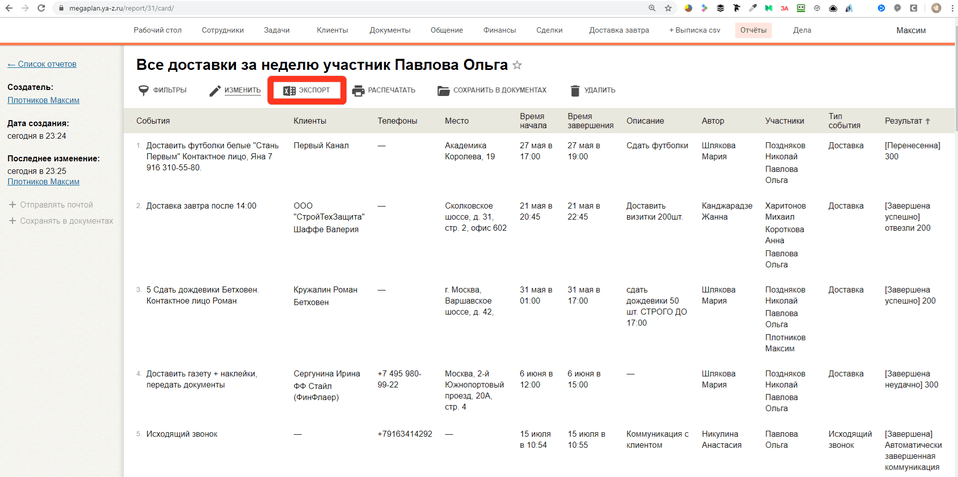Click the Фильтры filter icon
This screenshot has height=477, width=958.
[x=144, y=91]
